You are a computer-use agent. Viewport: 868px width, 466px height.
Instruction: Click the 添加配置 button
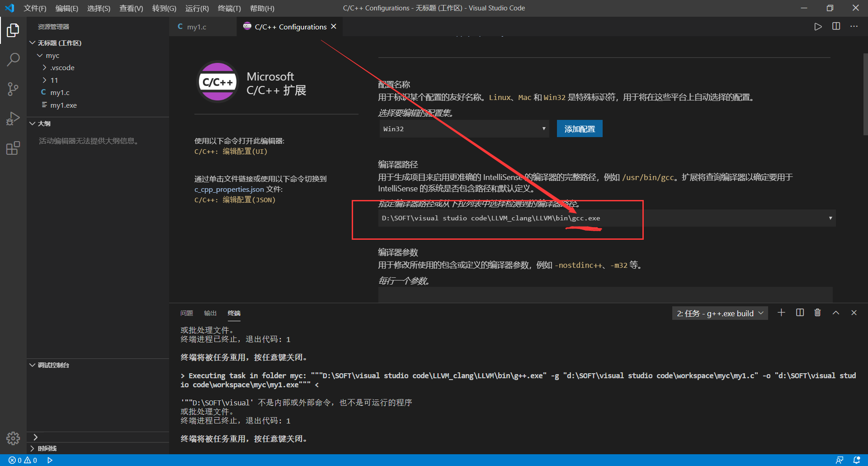(579, 128)
